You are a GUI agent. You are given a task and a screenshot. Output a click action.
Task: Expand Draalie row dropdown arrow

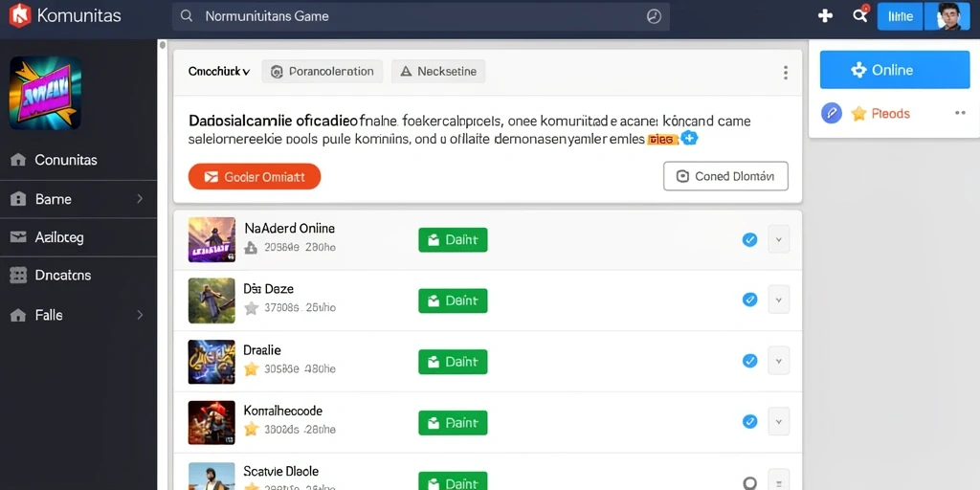coord(779,361)
